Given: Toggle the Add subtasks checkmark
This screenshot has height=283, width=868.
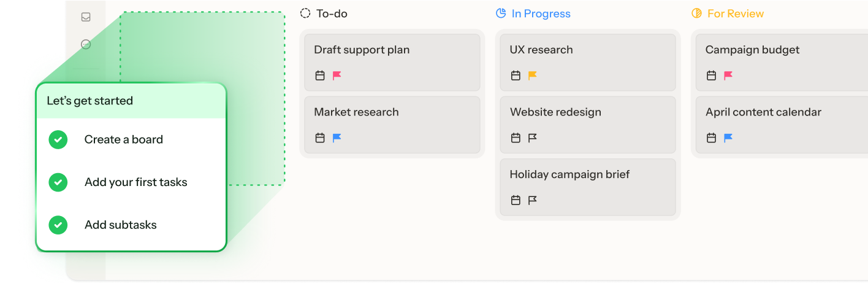Looking at the screenshot, I should click(58, 225).
